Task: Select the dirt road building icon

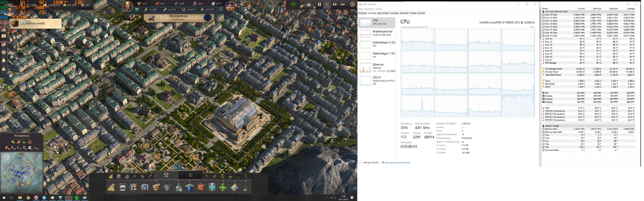Action: 112,187
